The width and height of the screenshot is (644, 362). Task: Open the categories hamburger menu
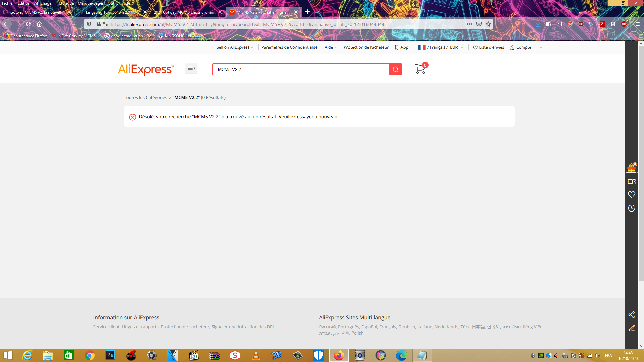click(x=191, y=68)
